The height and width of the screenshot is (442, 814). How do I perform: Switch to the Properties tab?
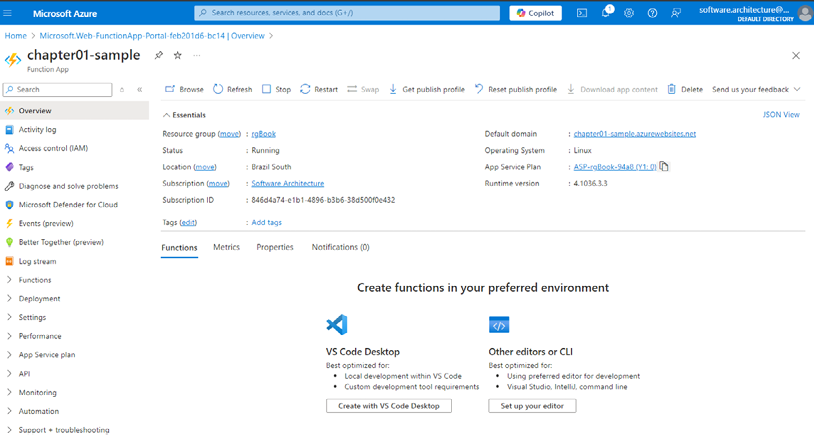[x=275, y=247]
